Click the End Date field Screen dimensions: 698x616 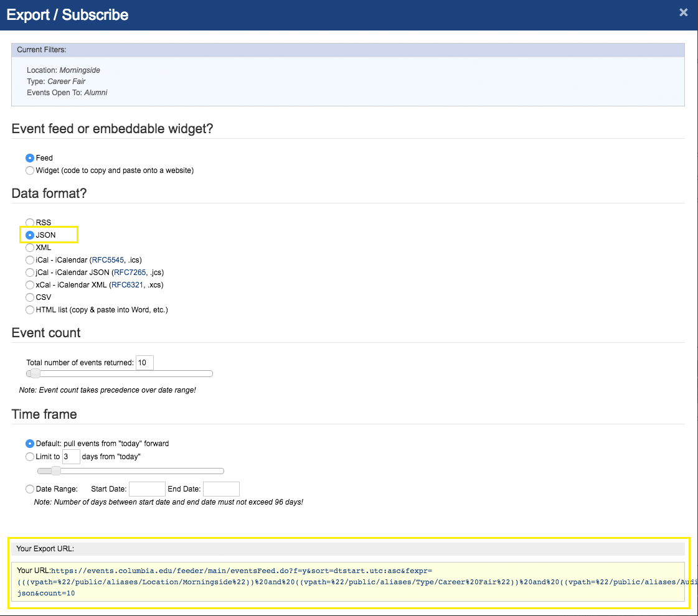tap(221, 489)
